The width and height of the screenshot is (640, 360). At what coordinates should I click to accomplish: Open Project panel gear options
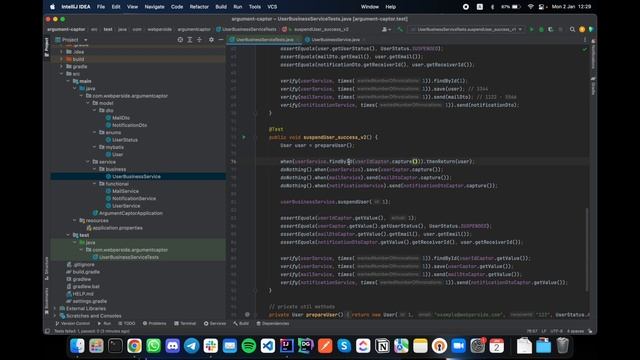click(x=211, y=40)
